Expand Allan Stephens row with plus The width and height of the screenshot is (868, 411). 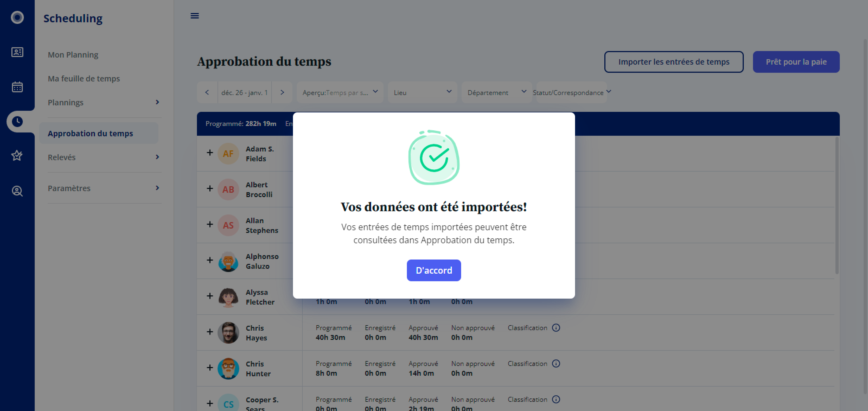coord(210,224)
